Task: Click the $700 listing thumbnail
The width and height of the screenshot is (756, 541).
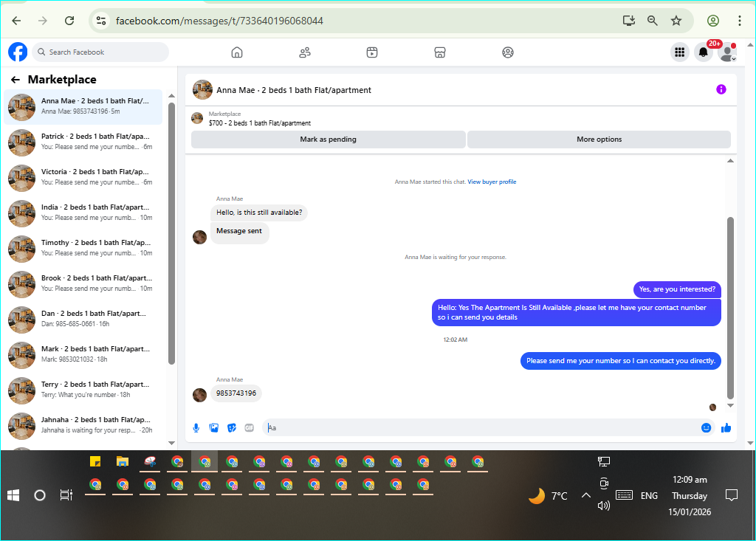Action: (x=197, y=118)
